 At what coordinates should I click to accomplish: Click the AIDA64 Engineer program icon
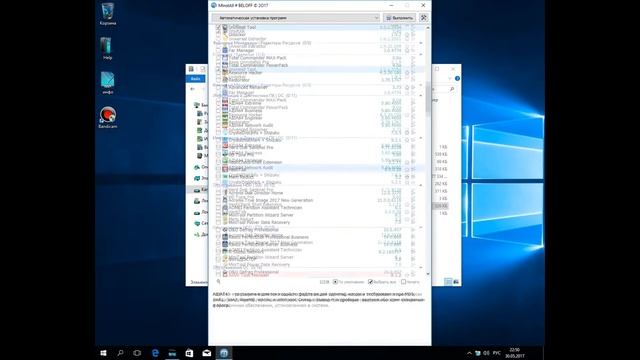pyautogui.click(x=225, y=118)
